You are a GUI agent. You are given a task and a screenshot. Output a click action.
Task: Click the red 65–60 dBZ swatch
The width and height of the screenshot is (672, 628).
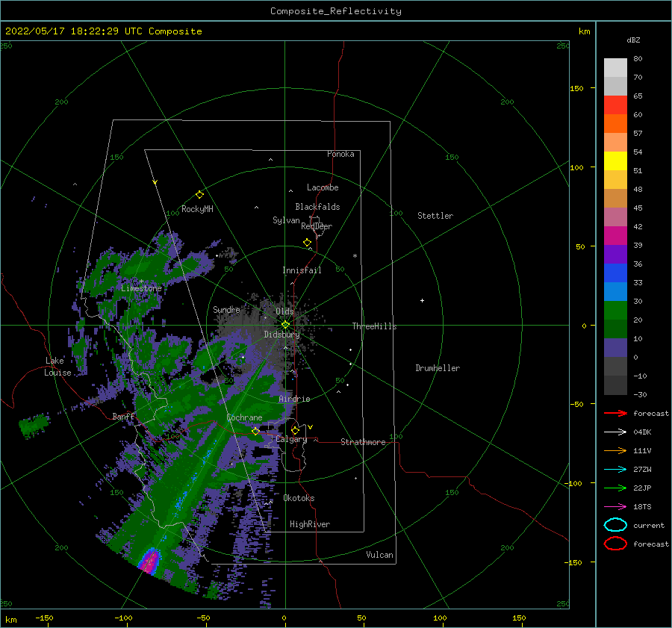coord(615,105)
